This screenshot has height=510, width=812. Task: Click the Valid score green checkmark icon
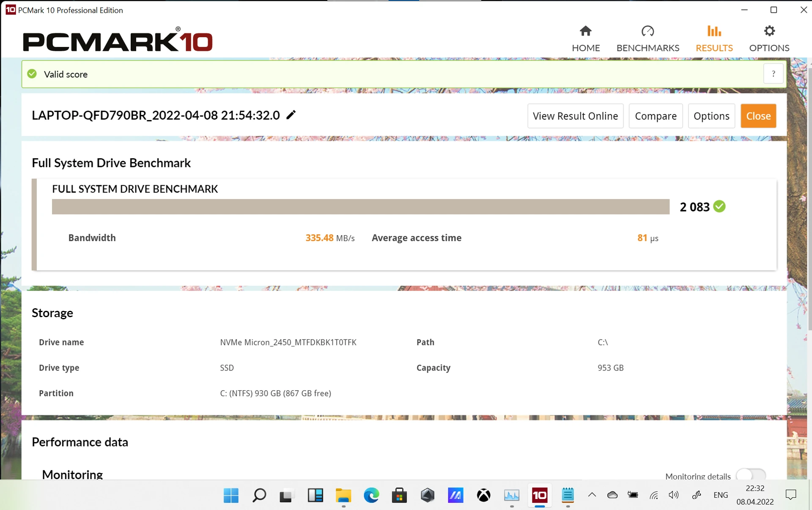point(32,74)
